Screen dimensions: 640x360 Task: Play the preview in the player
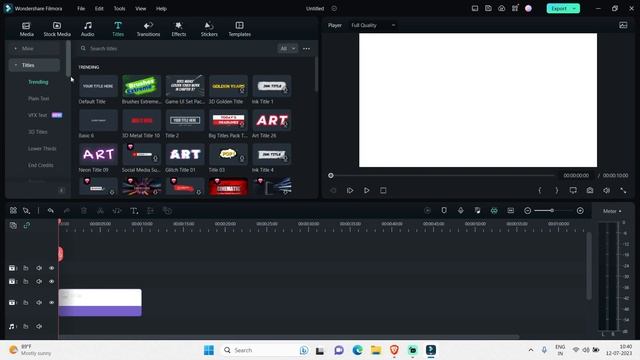(x=367, y=190)
